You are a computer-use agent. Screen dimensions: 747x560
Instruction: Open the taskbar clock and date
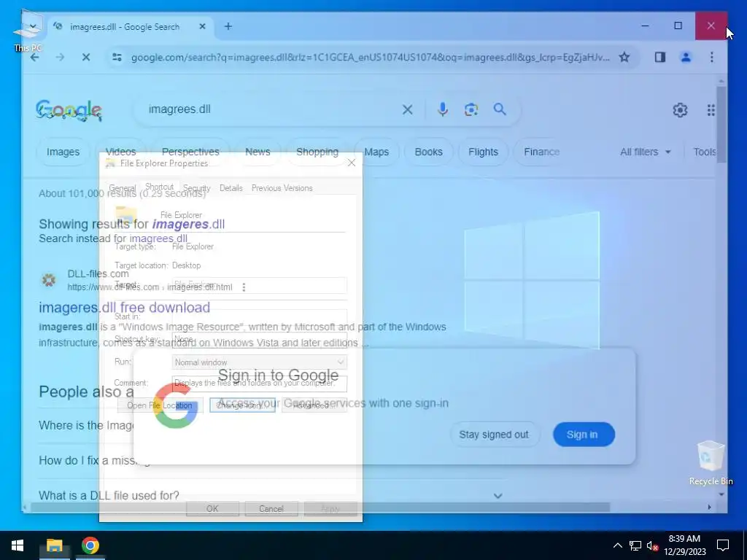(x=684, y=545)
